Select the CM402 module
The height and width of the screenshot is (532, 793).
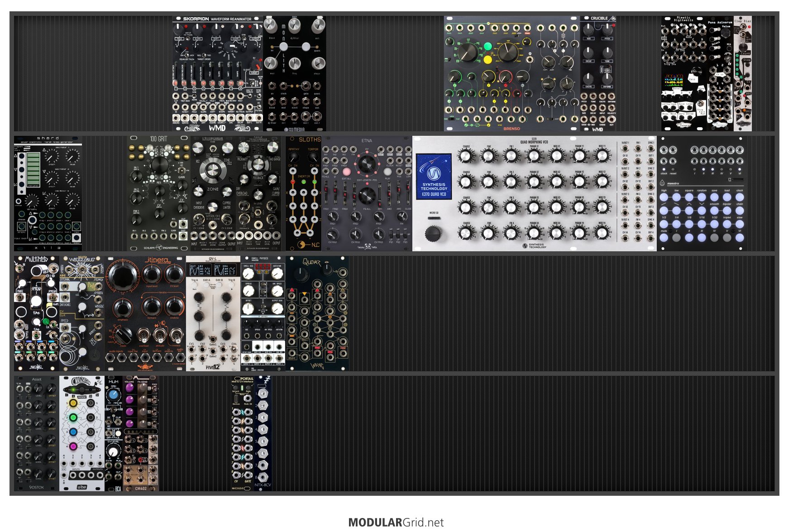coord(141,433)
